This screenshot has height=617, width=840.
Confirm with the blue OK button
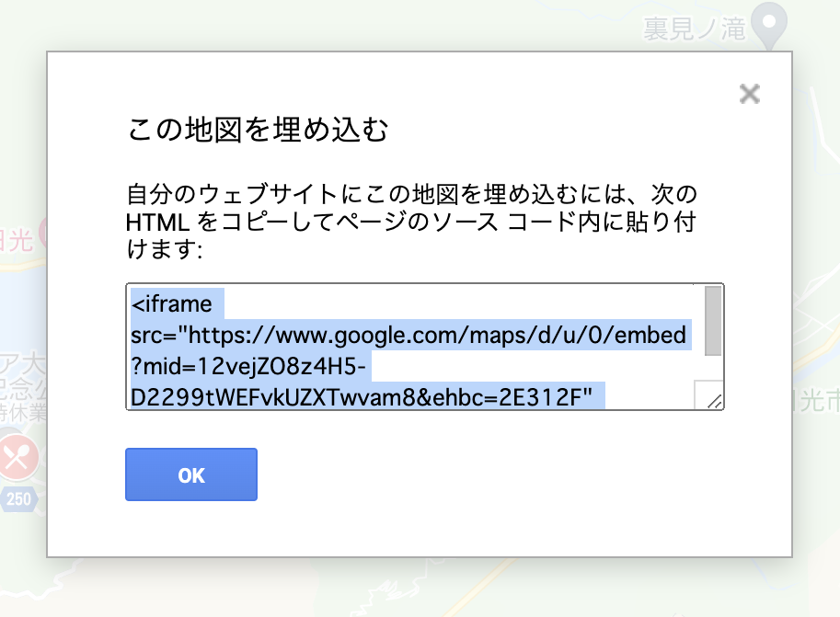coord(191,474)
